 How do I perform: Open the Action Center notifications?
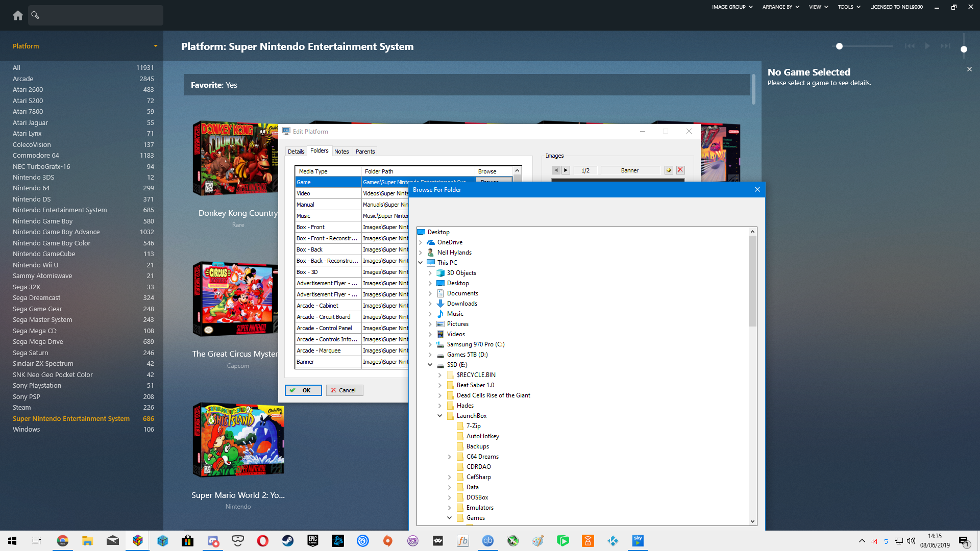click(x=964, y=541)
